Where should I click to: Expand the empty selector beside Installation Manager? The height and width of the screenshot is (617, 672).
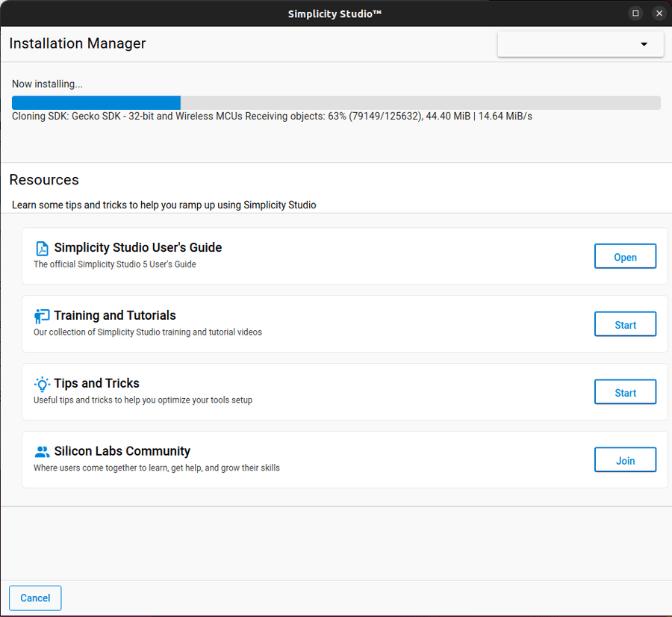pyautogui.click(x=580, y=44)
